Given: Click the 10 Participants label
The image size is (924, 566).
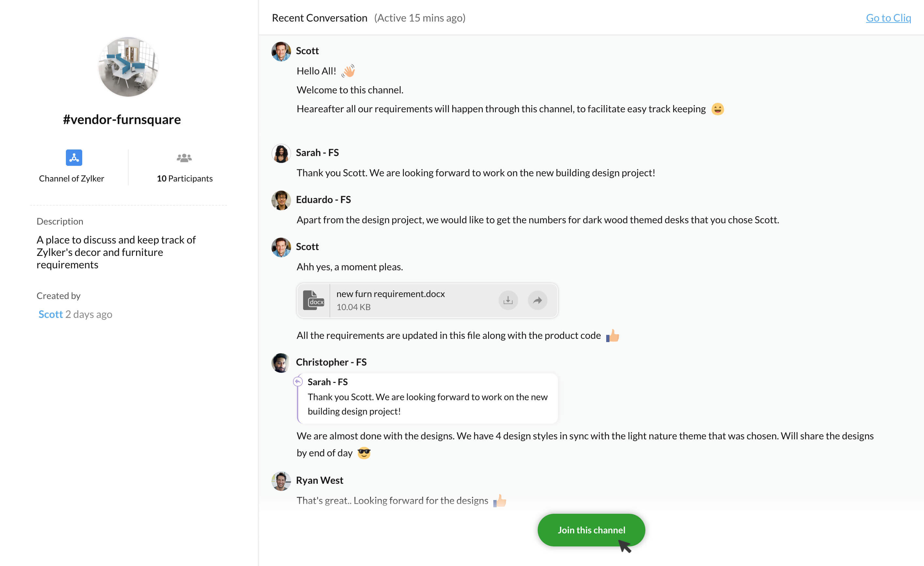Looking at the screenshot, I should [184, 179].
